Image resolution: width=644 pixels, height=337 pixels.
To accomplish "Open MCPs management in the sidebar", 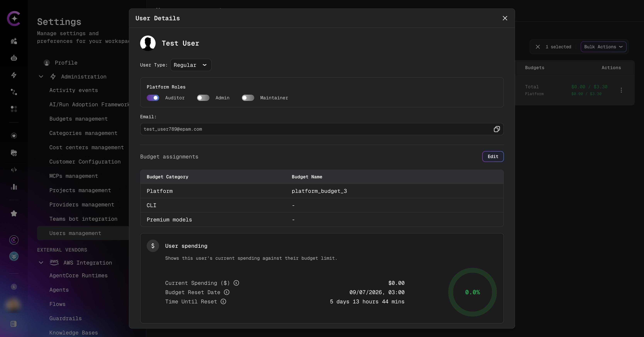I will coord(74,176).
